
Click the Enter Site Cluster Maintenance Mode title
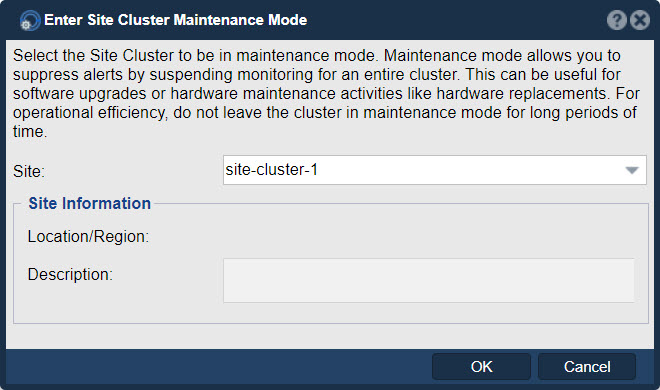tap(176, 20)
